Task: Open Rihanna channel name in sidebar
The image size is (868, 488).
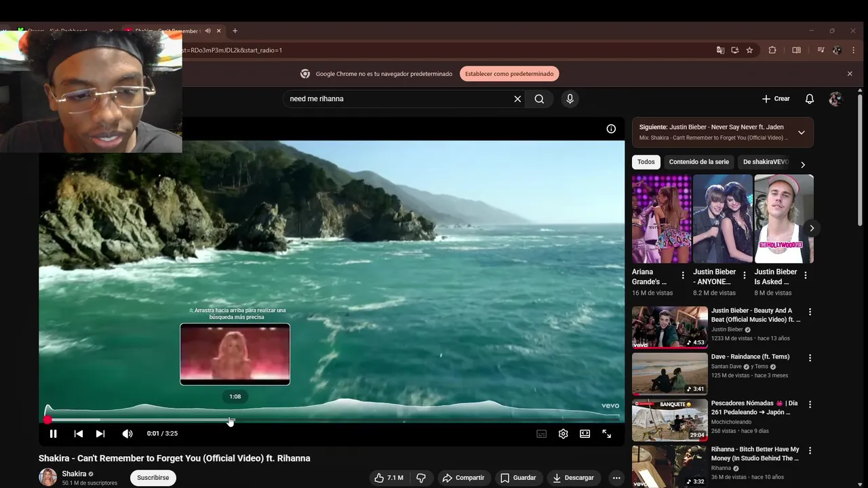Action: click(x=722, y=468)
